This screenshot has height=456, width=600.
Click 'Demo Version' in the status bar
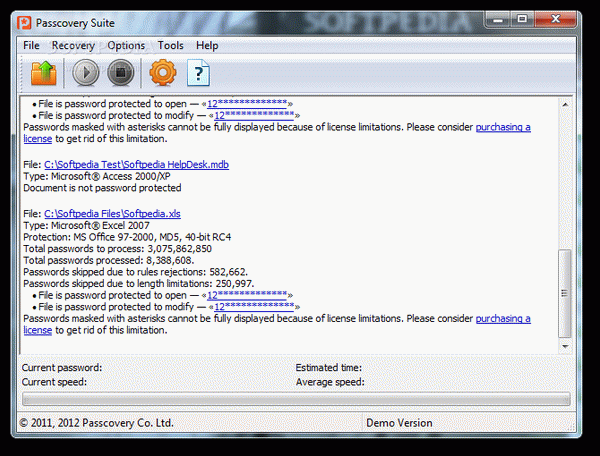[x=399, y=423]
